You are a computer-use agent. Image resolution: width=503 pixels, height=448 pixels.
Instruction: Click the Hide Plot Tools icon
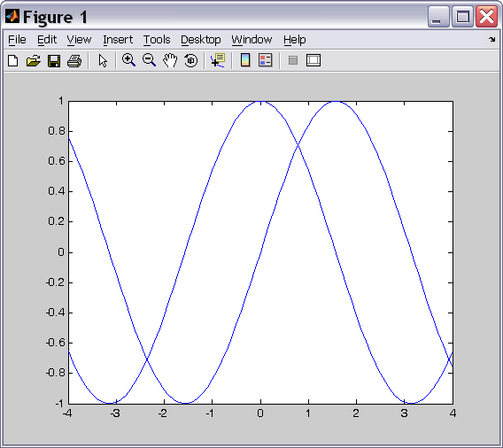[x=293, y=60]
